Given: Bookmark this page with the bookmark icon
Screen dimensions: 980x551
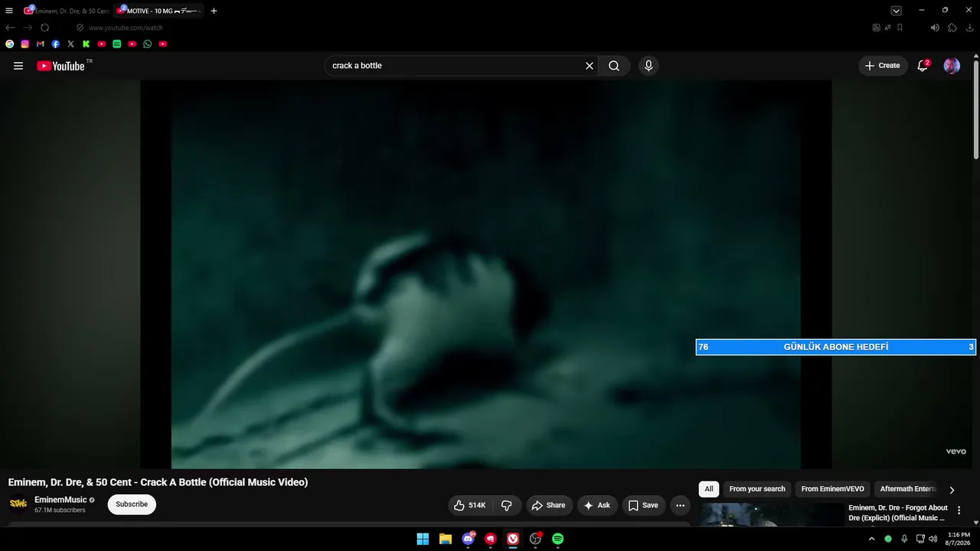Looking at the screenshot, I should [x=900, y=28].
